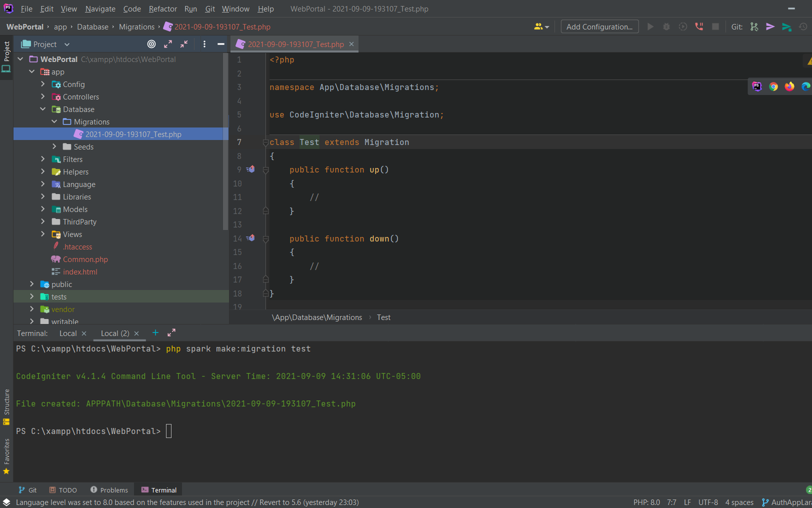The width and height of the screenshot is (812, 508).
Task: Open the Refactor menu
Action: 163,9
